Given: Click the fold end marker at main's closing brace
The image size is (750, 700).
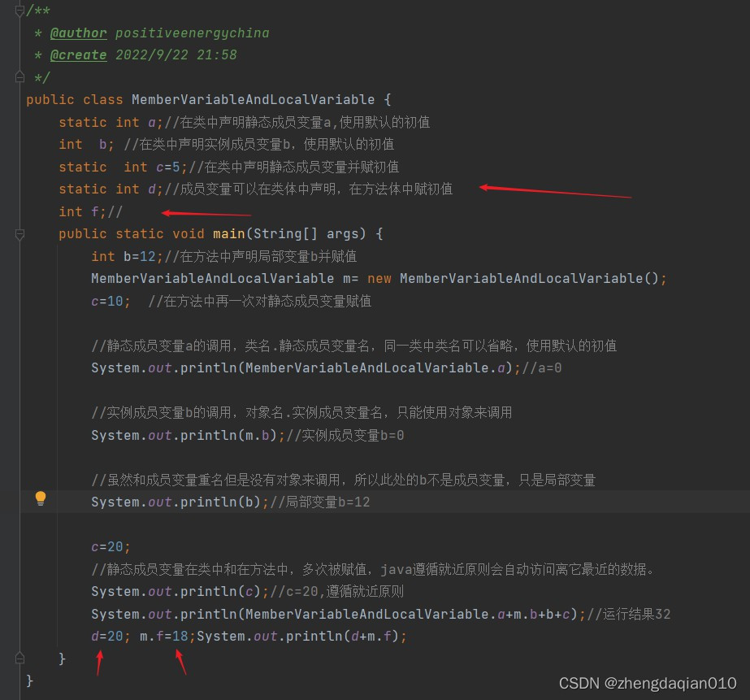Looking at the screenshot, I should click(x=20, y=659).
